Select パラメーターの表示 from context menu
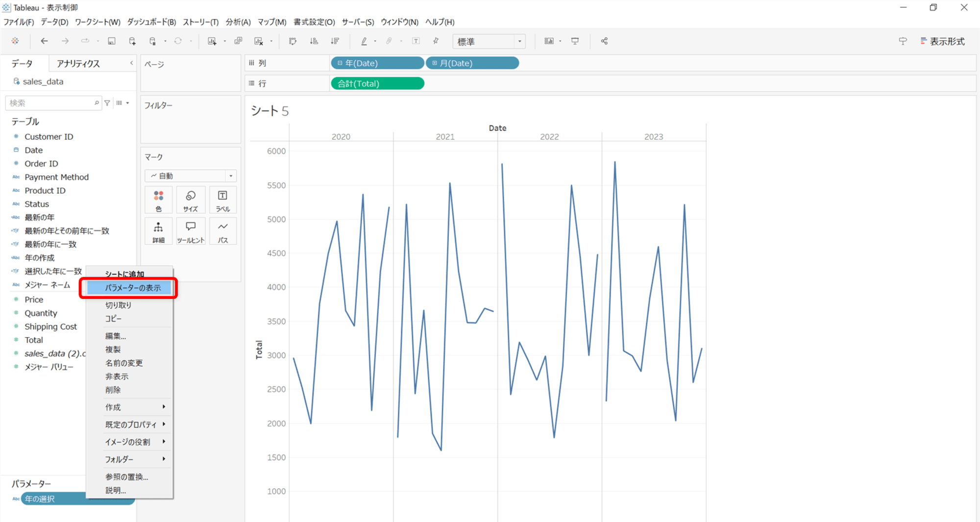 (129, 288)
